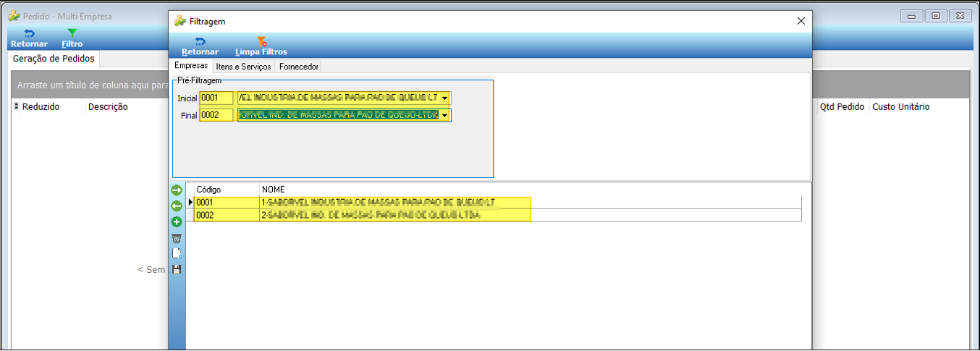Click the name cell of row 0001
Image resolution: width=980 pixels, height=351 pixels.
click(x=530, y=203)
